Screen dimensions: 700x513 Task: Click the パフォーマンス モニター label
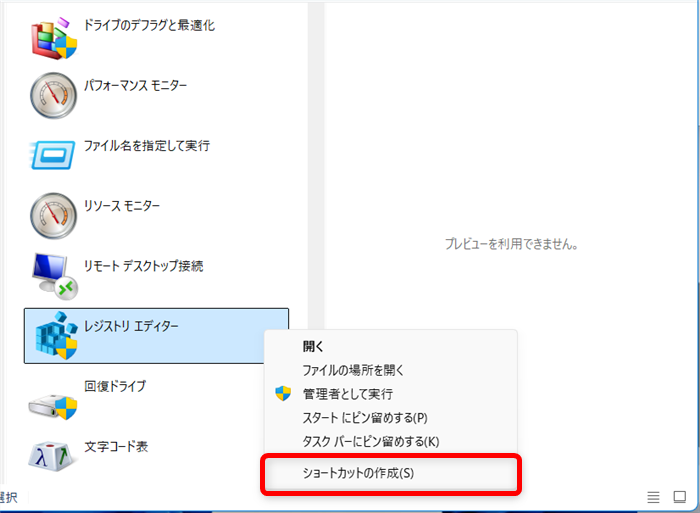(136, 85)
